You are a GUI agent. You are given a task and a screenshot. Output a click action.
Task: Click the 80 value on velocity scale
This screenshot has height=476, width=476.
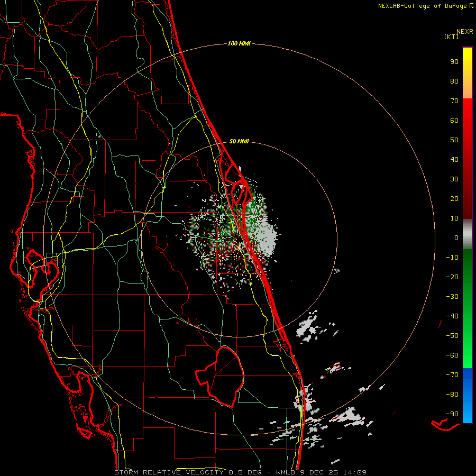[x=454, y=81]
